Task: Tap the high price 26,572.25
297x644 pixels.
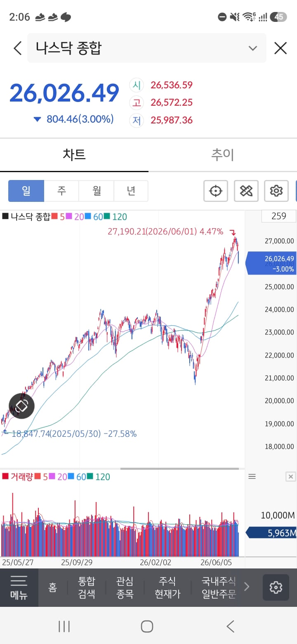Action: click(x=172, y=102)
